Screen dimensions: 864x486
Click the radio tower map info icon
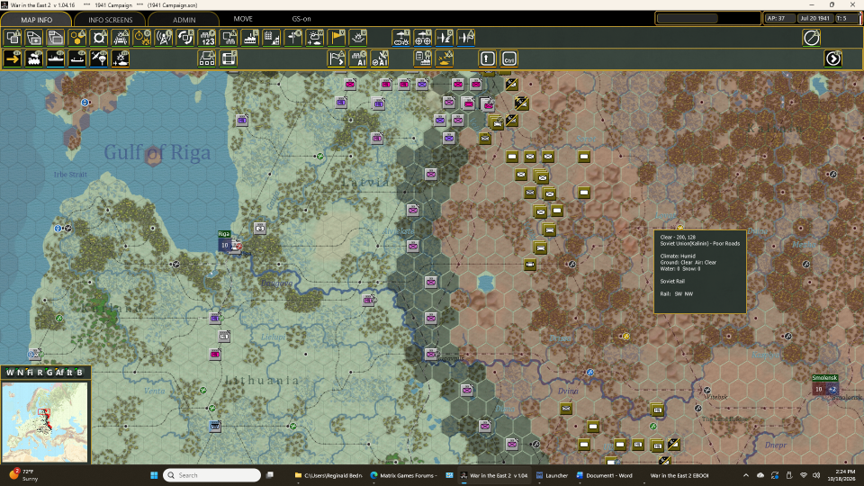[x=164, y=37]
